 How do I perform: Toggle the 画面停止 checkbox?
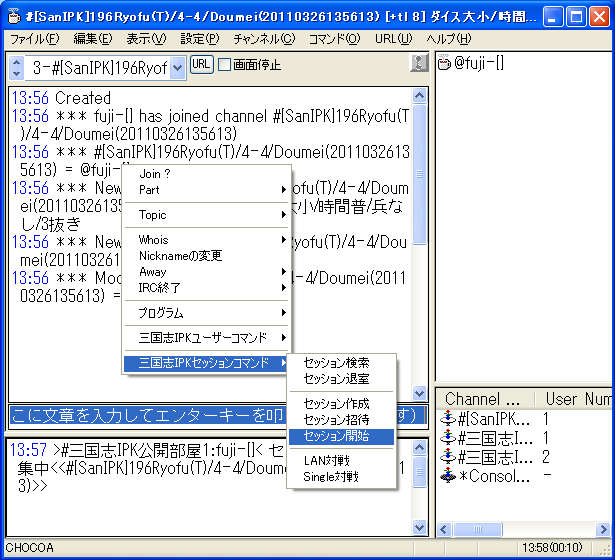[225, 65]
